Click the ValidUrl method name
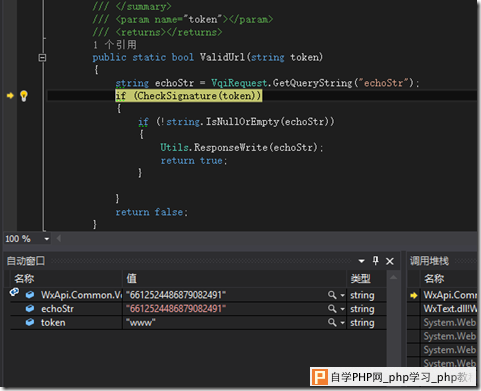The width and height of the screenshot is (481, 391). pyautogui.click(x=222, y=57)
